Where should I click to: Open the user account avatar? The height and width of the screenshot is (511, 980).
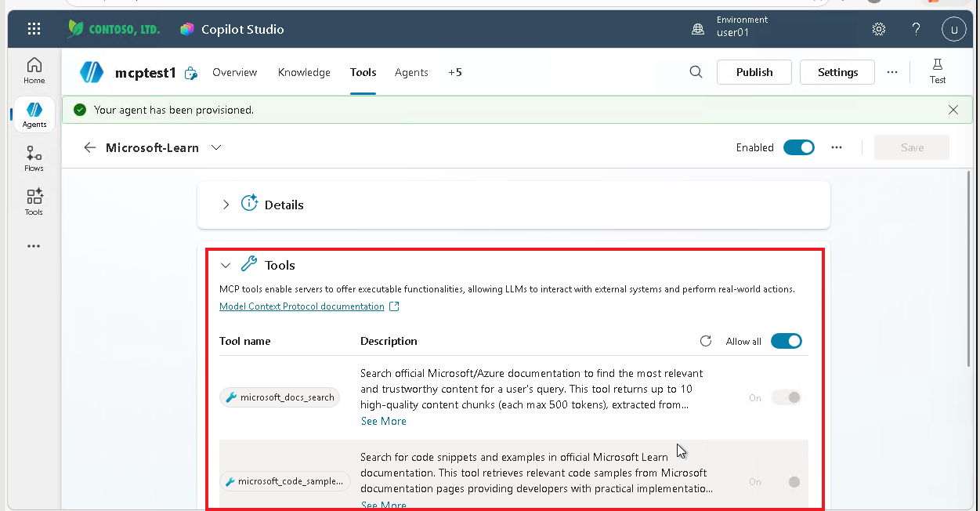pyautogui.click(x=953, y=29)
